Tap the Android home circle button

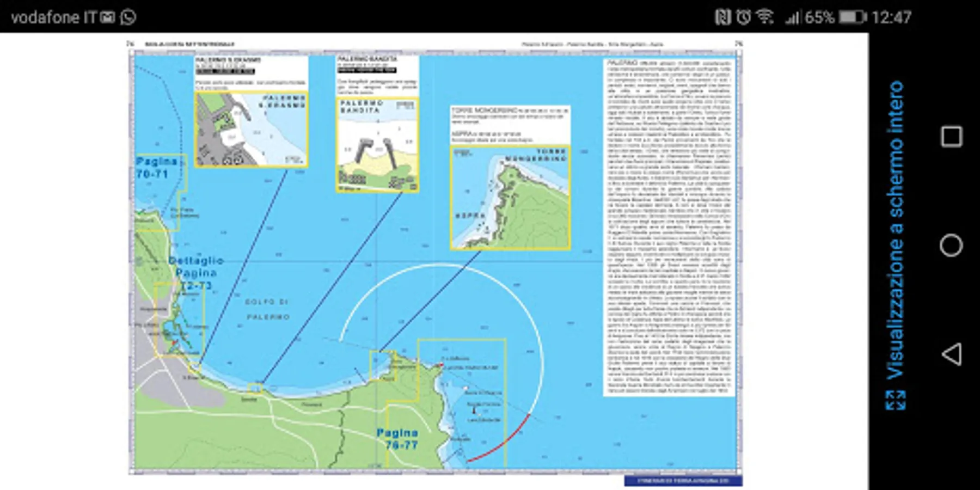pyautogui.click(x=951, y=246)
